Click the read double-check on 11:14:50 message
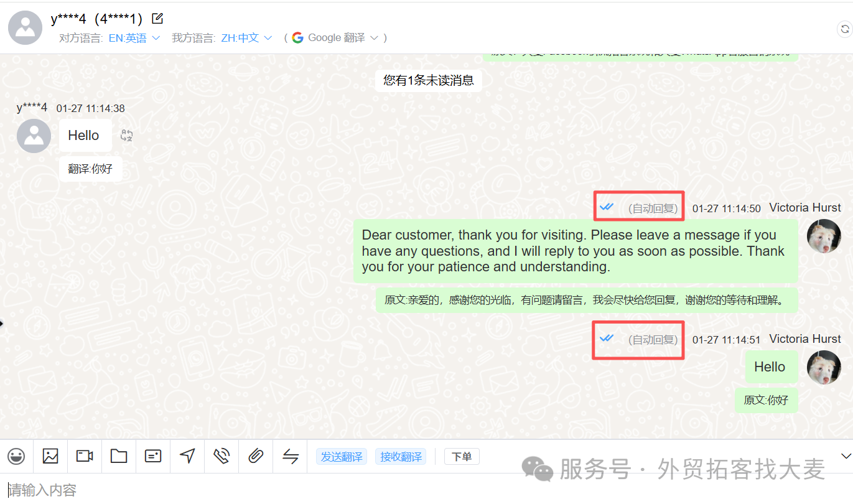The height and width of the screenshot is (504, 853). (607, 207)
